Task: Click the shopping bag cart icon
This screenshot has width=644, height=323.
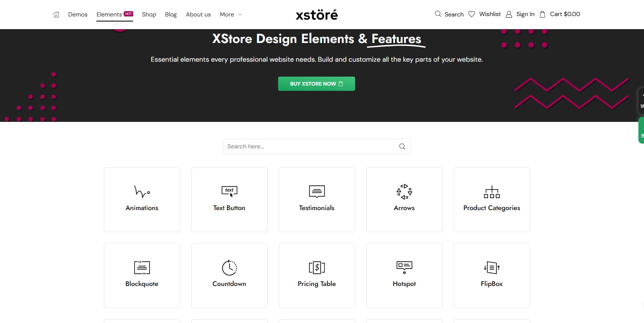Action: pos(542,14)
